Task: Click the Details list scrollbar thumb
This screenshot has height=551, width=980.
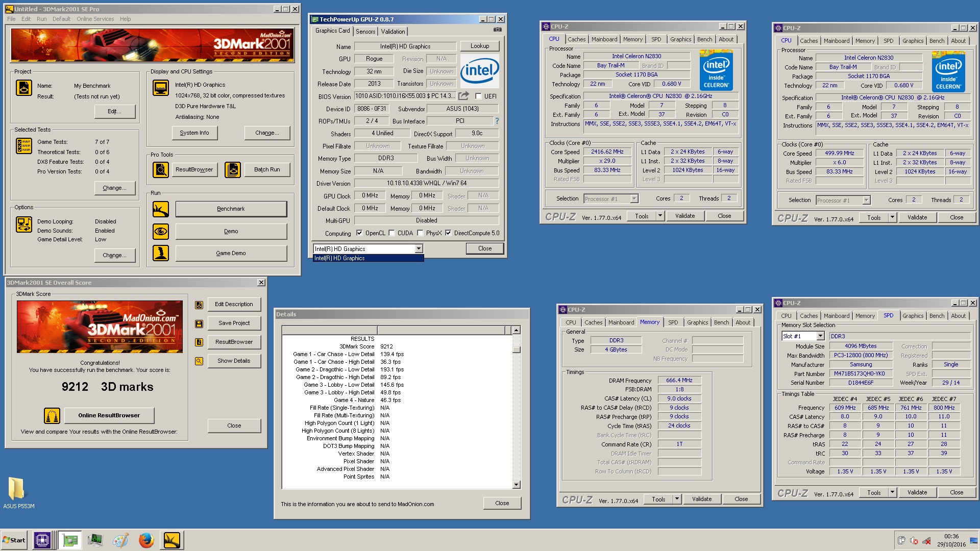Action: (x=517, y=349)
